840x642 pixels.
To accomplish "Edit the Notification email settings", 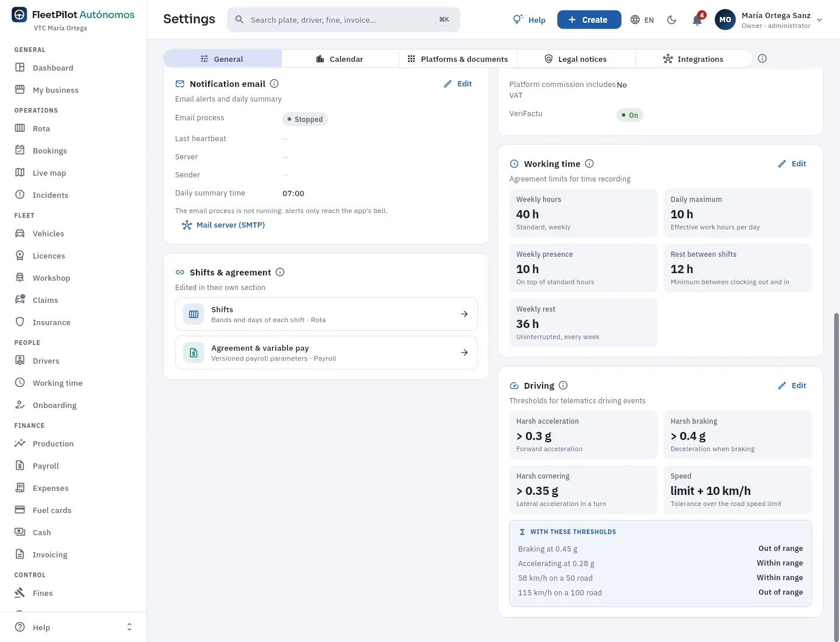I will pos(458,83).
